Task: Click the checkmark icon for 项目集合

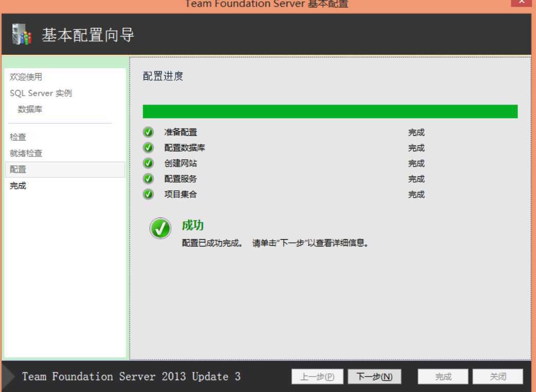Action: (149, 194)
